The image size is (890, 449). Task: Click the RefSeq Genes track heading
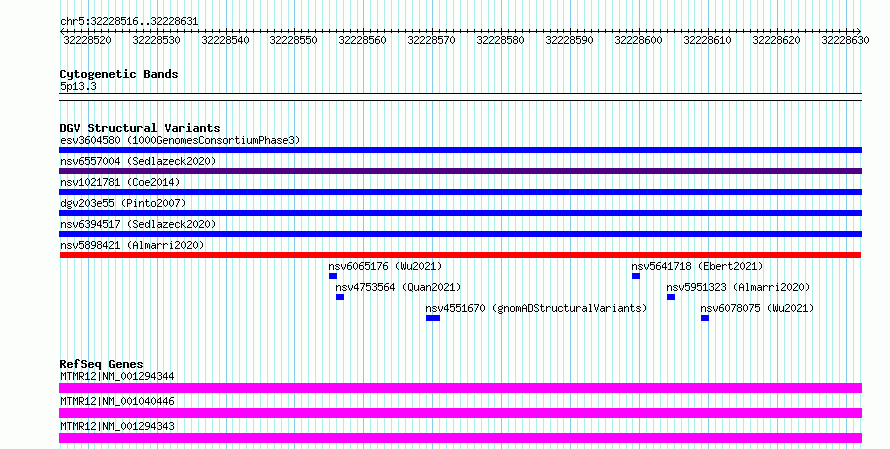pos(101,364)
